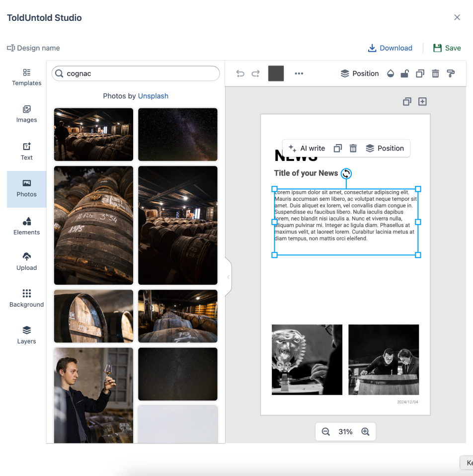The image size is (473, 476).
Task: Click the redo arrow icon
Action: tap(255, 74)
